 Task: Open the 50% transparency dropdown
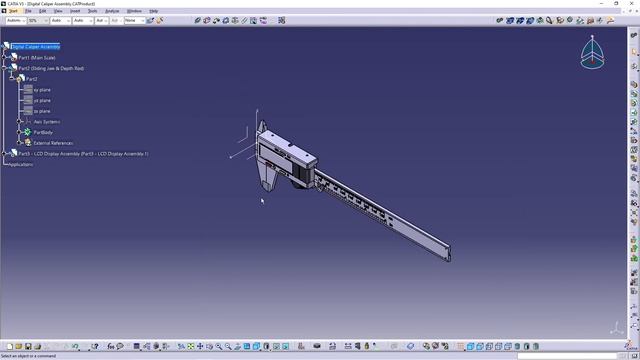tap(38, 20)
